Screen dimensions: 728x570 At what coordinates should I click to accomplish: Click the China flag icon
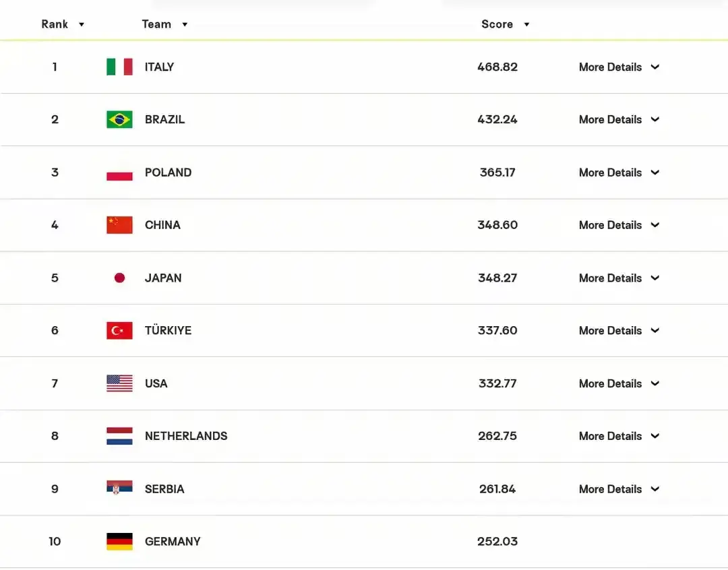pos(119,225)
